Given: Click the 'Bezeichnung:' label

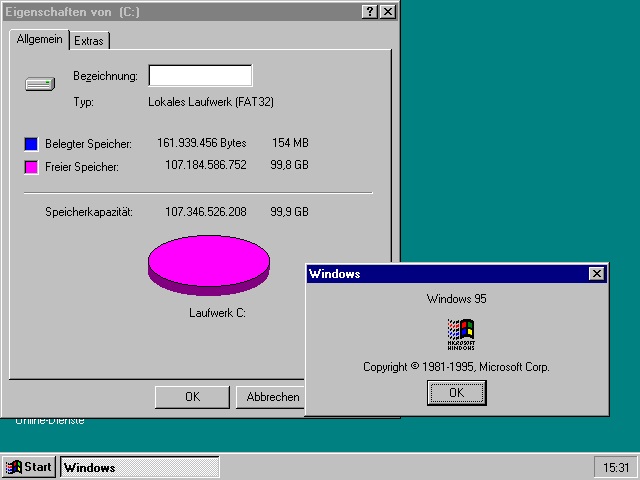Looking at the screenshot, I should [x=105, y=76].
